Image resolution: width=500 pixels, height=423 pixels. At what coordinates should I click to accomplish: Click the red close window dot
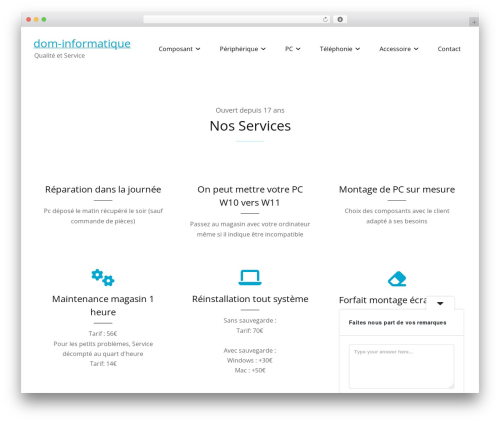pyautogui.click(x=29, y=19)
